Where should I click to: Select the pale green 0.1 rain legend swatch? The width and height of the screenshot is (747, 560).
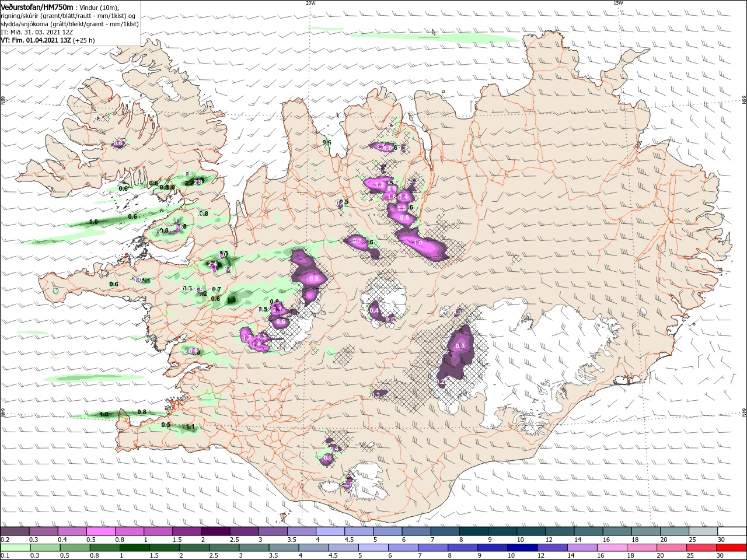[15, 548]
